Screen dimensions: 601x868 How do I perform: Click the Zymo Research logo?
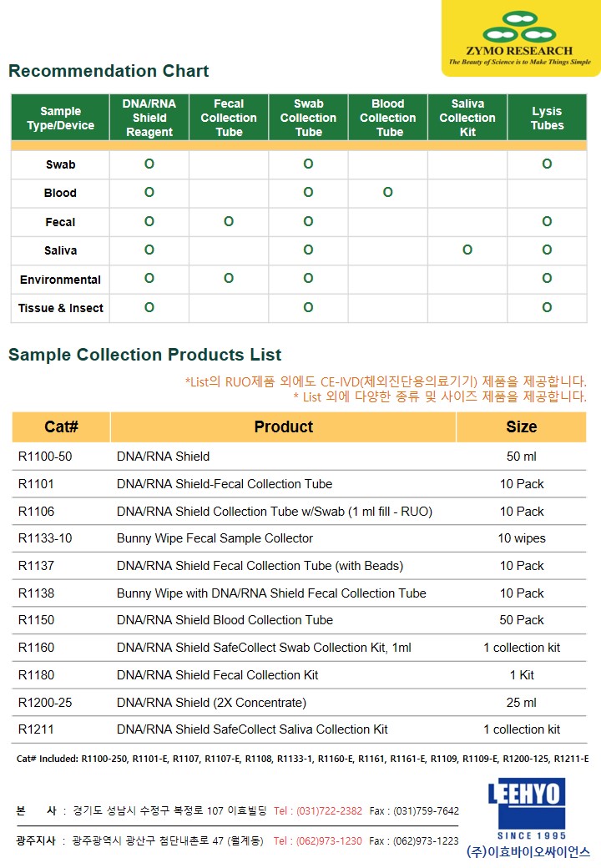click(x=520, y=38)
